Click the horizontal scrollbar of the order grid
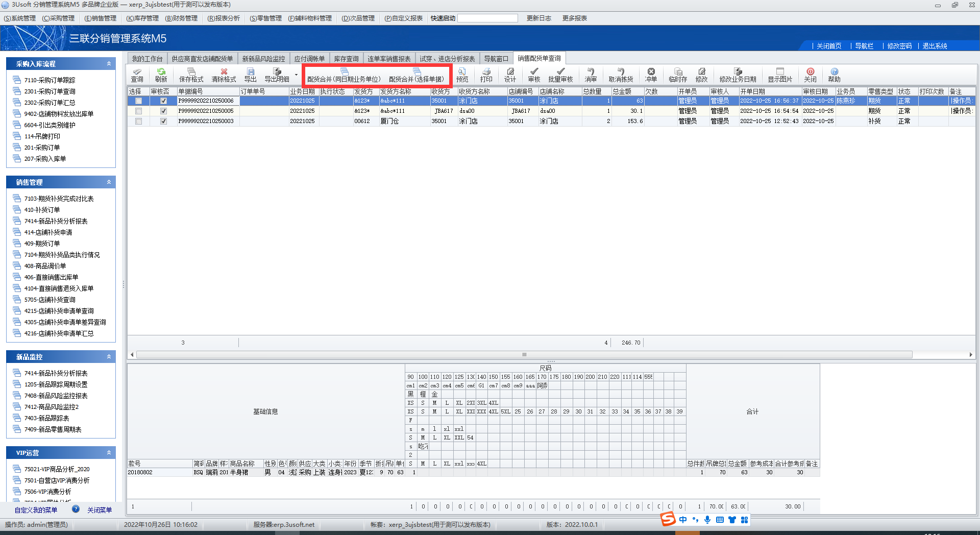This screenshot has height=535, width=980. pos(524,354)
